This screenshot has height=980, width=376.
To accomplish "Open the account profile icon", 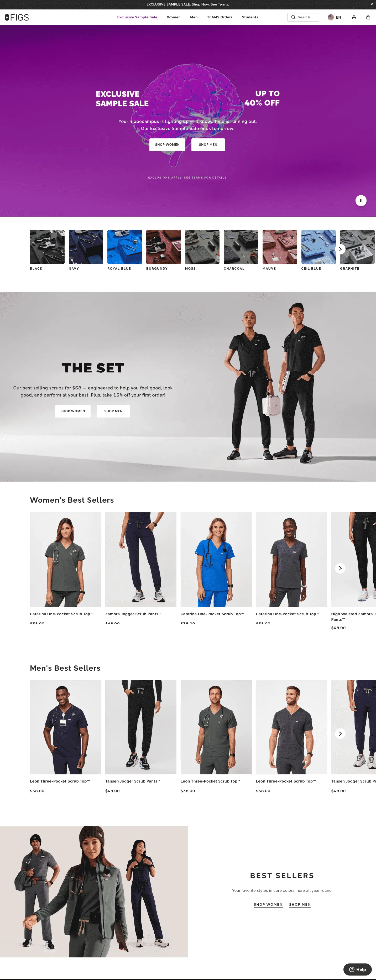I will pyautogui.click(x=354, y=17).
